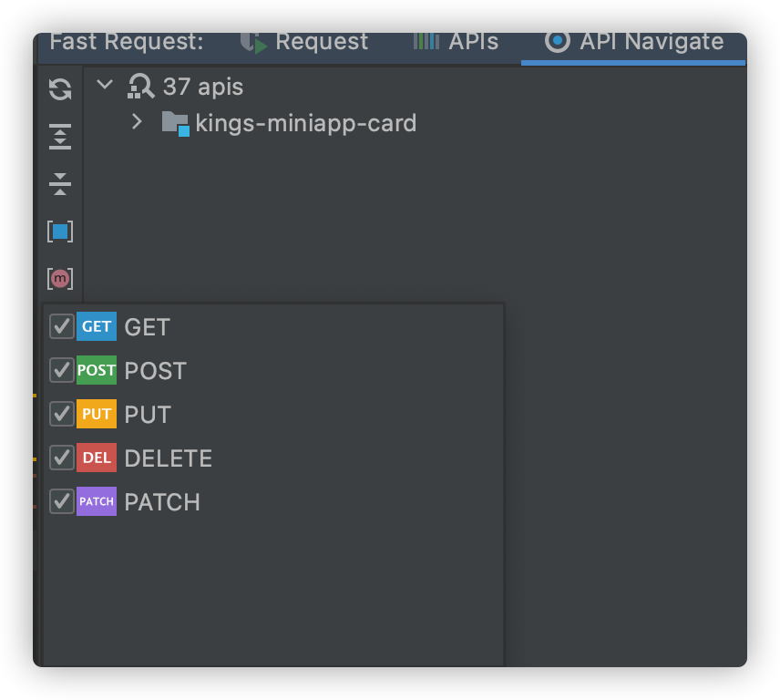Viewport: 780px width, 700px height.
Task: Click the green POST method badge
Action: 96,370
